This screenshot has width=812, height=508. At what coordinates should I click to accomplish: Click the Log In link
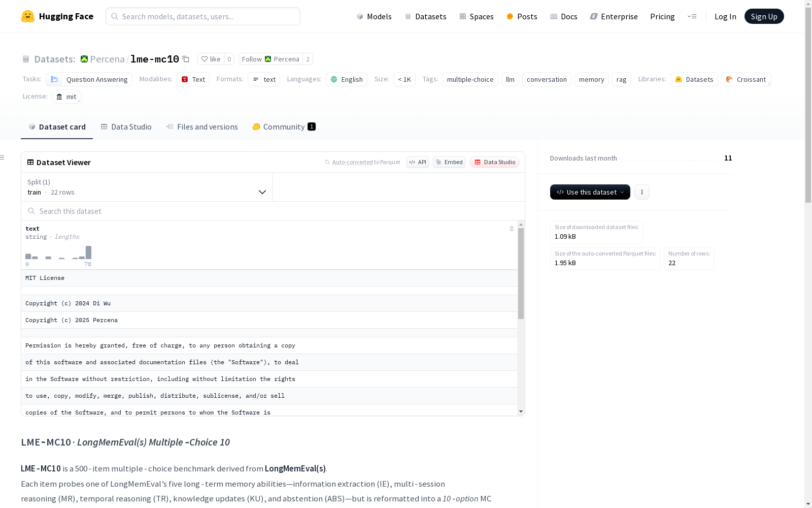[725, 16]
